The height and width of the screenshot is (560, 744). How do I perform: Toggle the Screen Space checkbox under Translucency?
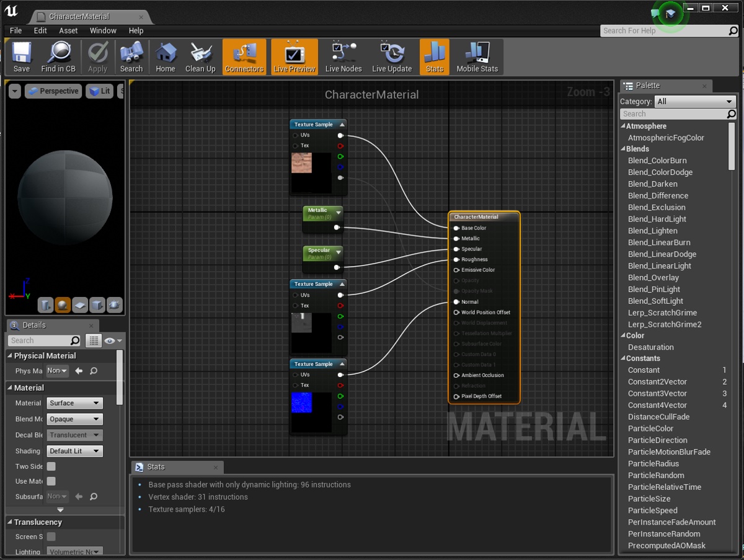point(51,536)
